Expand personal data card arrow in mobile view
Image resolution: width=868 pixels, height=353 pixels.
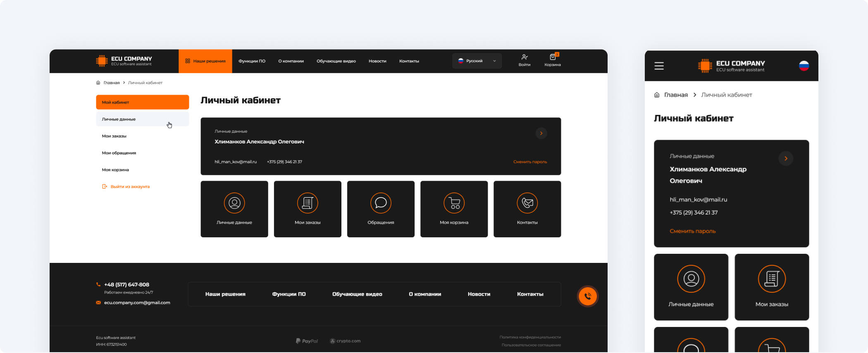(786, 158)
